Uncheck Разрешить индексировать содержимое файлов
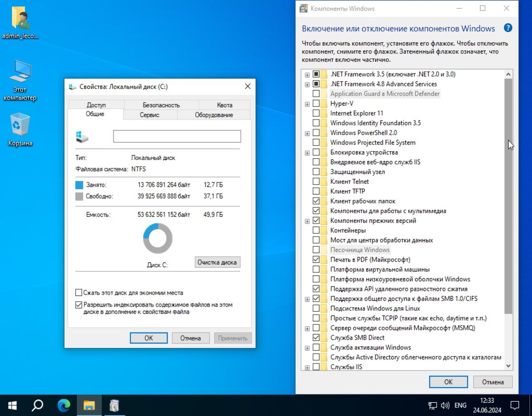This screenshot has width=532, height=416. (x=79, y=305)
